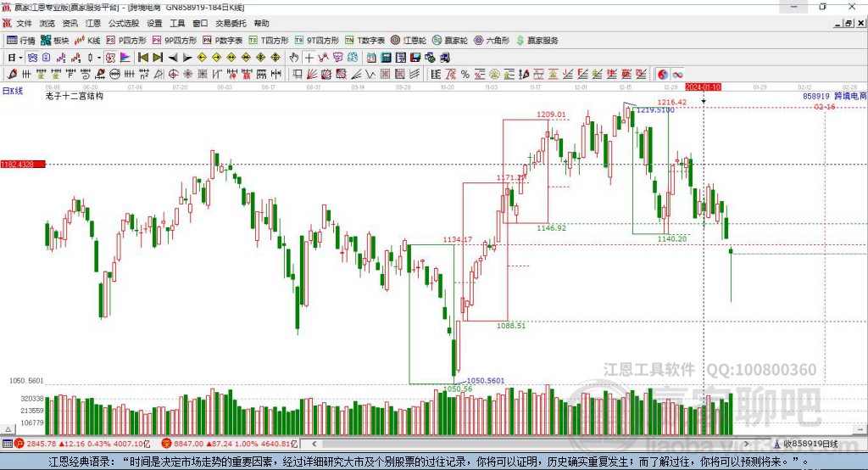Open the 9P四方形 tool
The image size is (868, 470).
point(175,41)
